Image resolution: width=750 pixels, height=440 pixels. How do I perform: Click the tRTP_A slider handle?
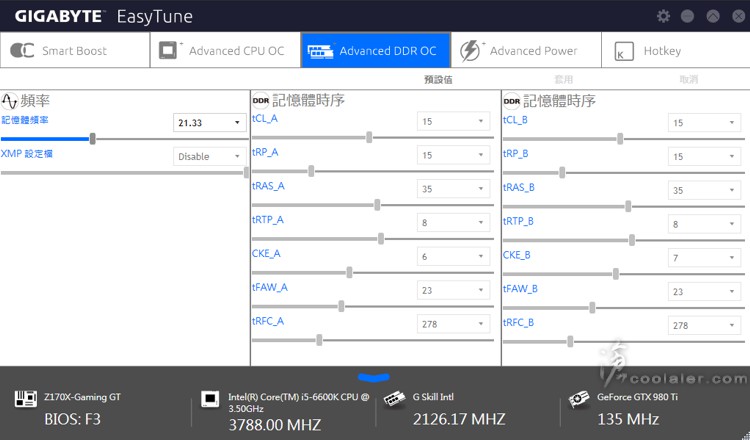[381, 239]
